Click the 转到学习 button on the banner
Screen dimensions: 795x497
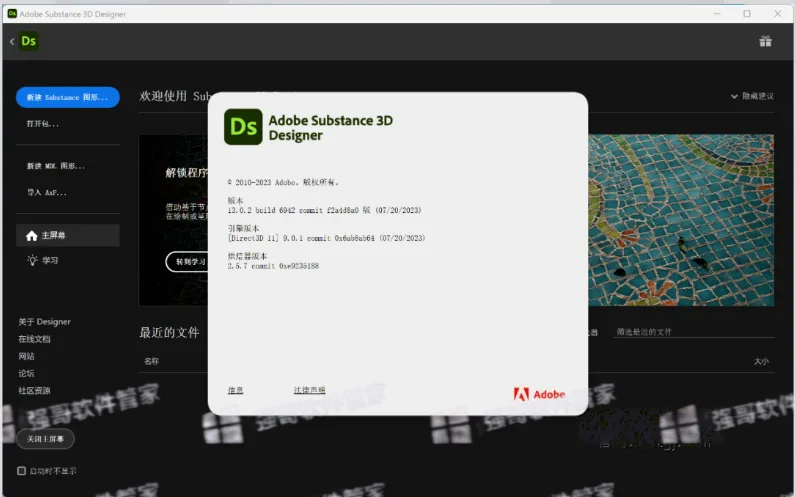pos(187,262)
